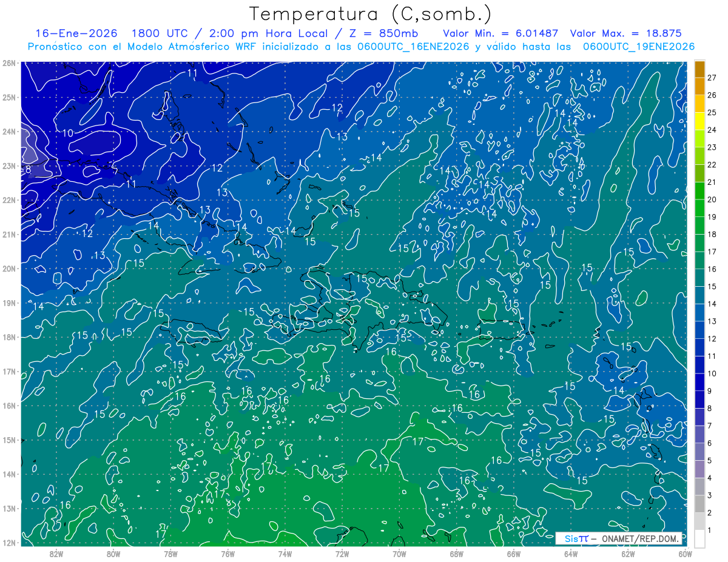728x562 pixels.
Task: Click the "12N" latitude axis label
Action: click(x=9, y=542)
